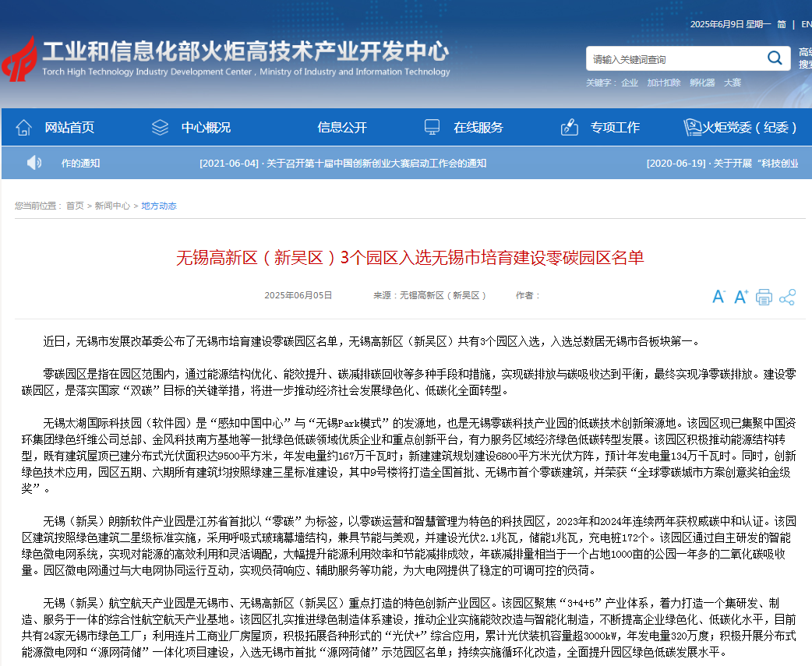Open the 在线服务 menu
The height and width of the screenshot is (666, 812).
pos(478,127)
